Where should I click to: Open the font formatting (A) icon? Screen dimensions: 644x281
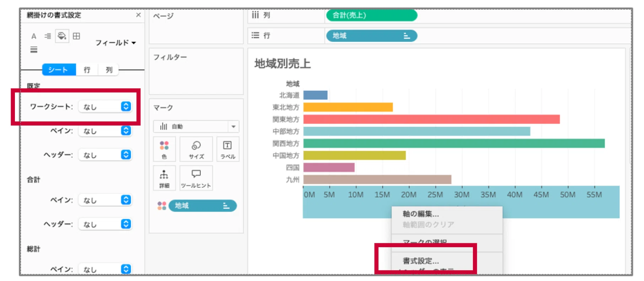pyautogui.click(x=34, y=36)
